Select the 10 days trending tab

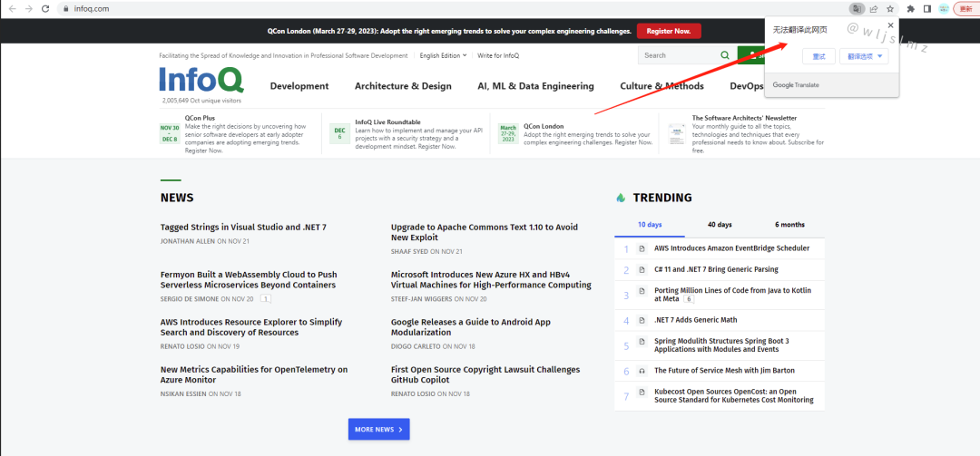[650, 224]
